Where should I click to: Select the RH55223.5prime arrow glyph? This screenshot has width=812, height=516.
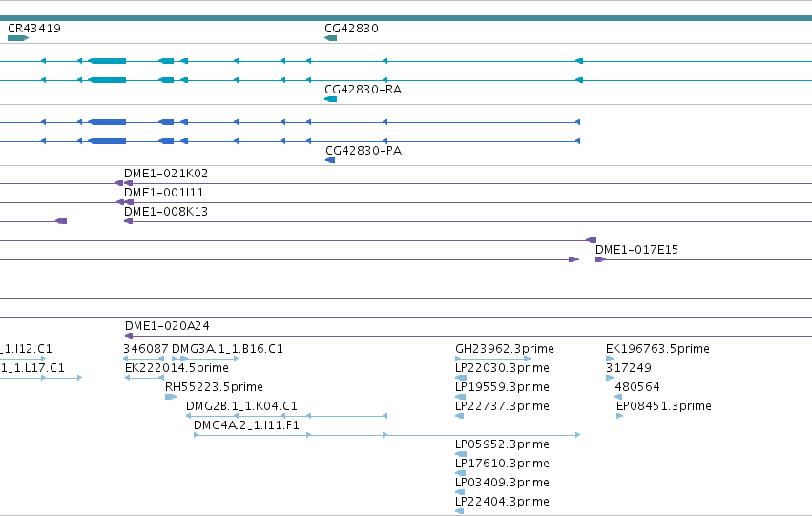pyautogui.click(x=171, y=397)
